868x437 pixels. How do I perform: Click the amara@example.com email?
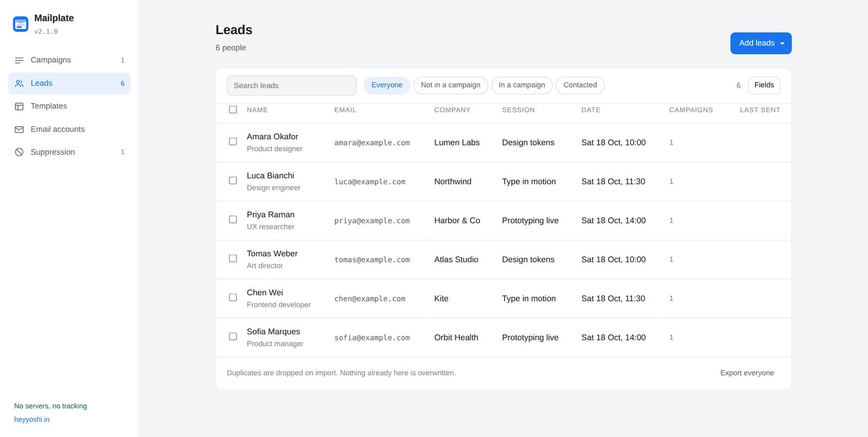(x=372, y=143)
